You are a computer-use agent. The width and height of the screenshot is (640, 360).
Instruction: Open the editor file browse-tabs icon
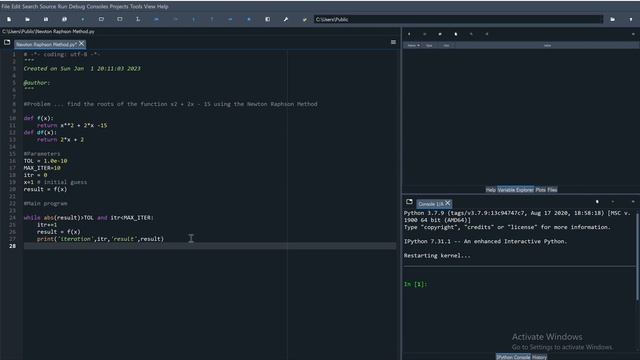[x=7, y=42]
